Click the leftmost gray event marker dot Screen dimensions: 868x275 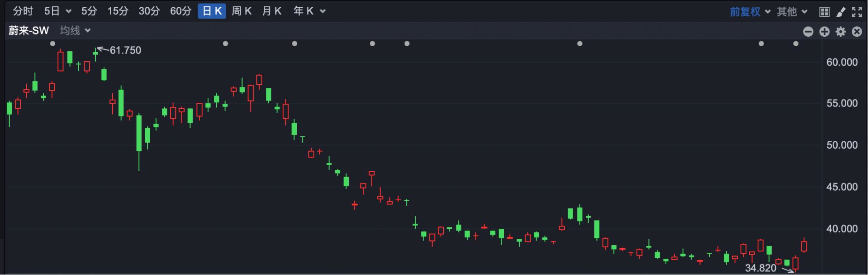click(52, 43)
